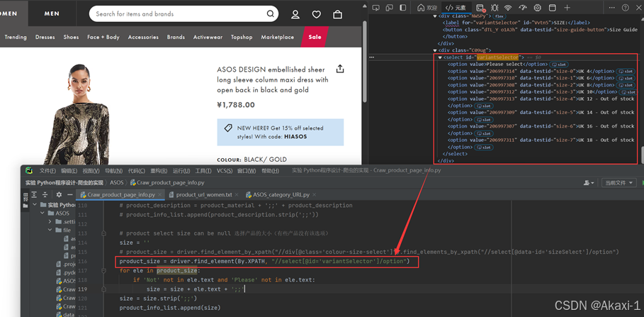Select DevTools Elements tab
The width and height of the screenshot is (644, 317).
tap(456, 7)
